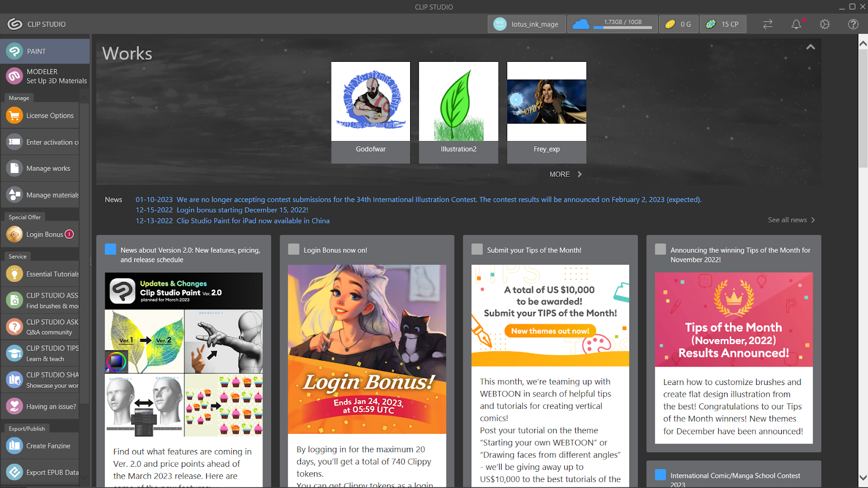868x488 pixels.
Task: Click Having an issue? heart icon
Action: click(15, 406)
